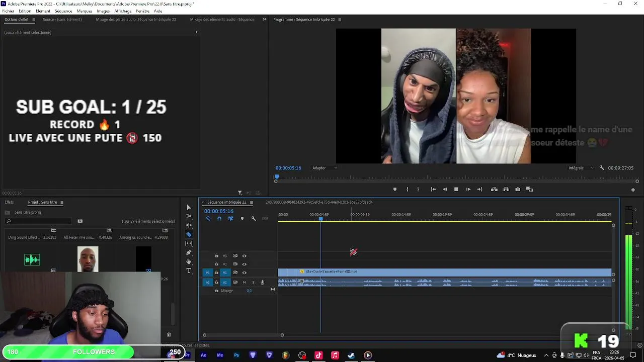
Task: Toggle the A1 track lock
Action: tap(217, 282)
